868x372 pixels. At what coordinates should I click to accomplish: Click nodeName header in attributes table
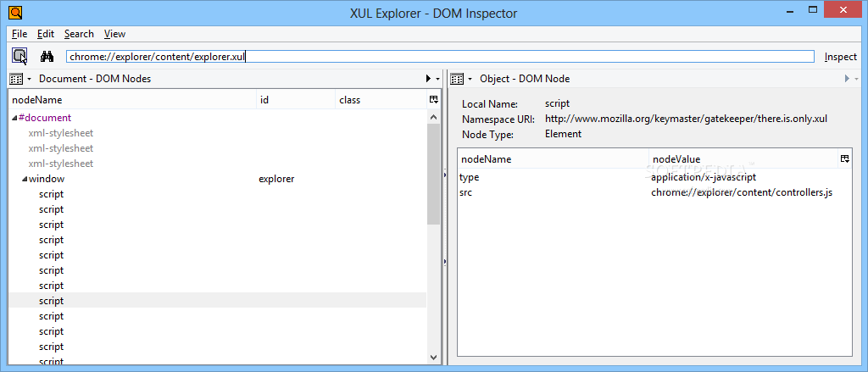pos(553,158)
